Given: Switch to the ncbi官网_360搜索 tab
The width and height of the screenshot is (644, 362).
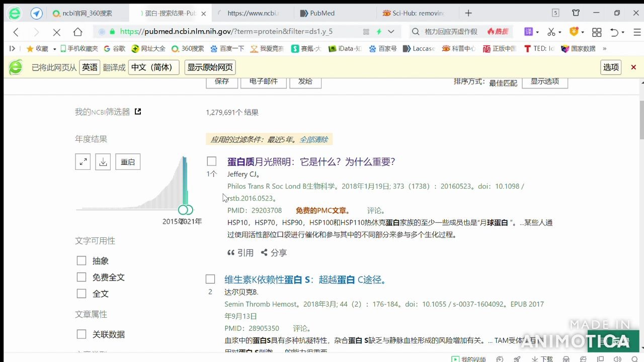Looking at the screenshot, I should [89, 13].
